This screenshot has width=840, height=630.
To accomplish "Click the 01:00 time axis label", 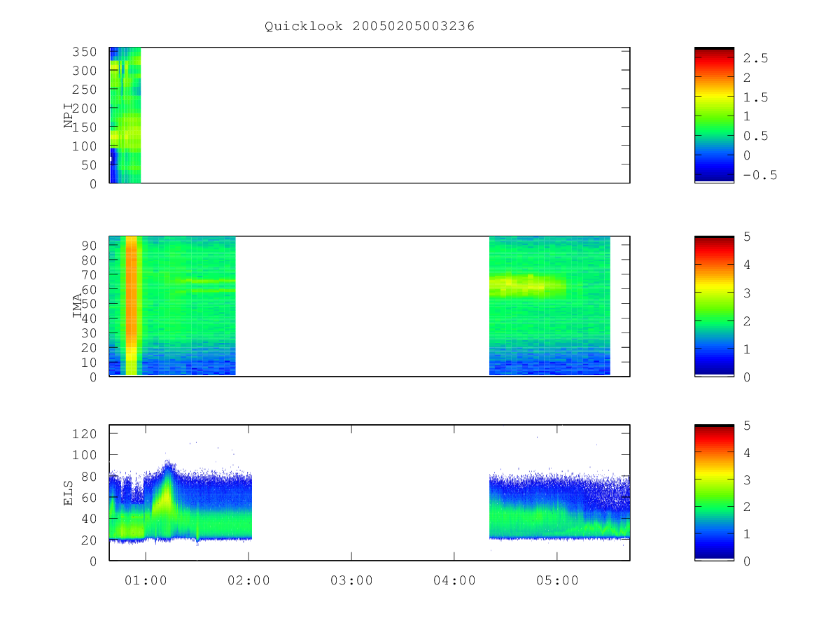I will pyautogui.click(x=146, y=580).
